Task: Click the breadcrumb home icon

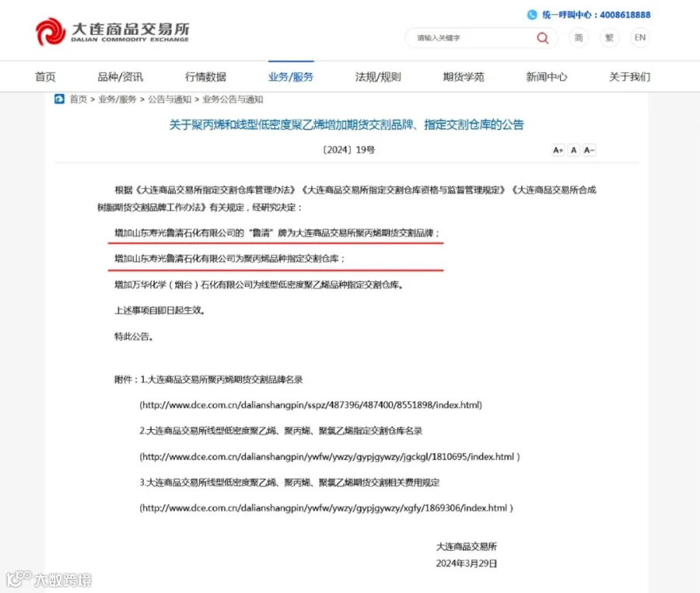Action: [59, 99]
